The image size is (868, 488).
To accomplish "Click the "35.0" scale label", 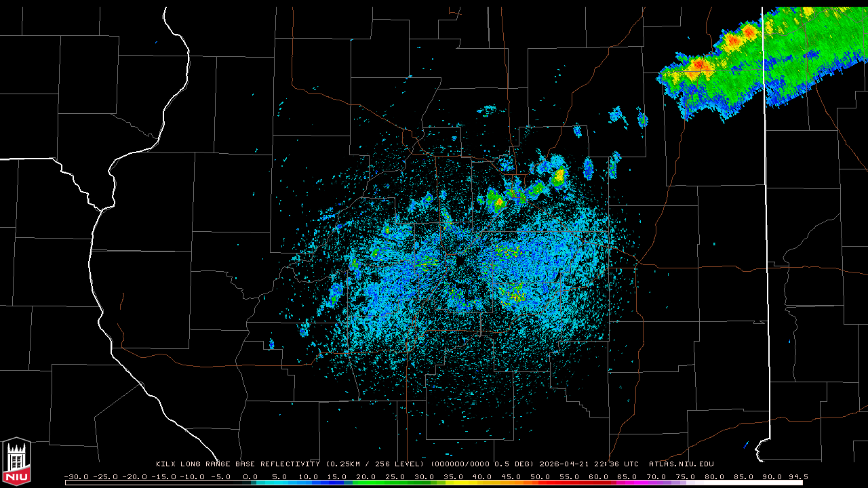I will 452,476.
